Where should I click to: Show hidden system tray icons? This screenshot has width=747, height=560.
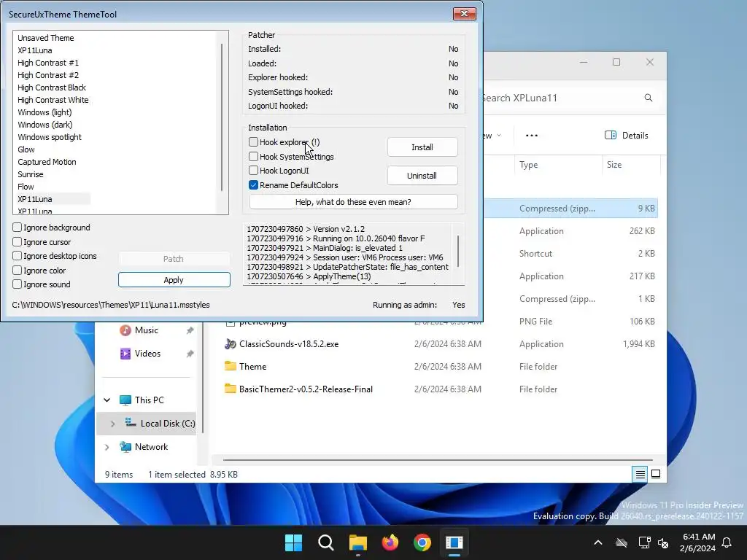coord(598,542)
